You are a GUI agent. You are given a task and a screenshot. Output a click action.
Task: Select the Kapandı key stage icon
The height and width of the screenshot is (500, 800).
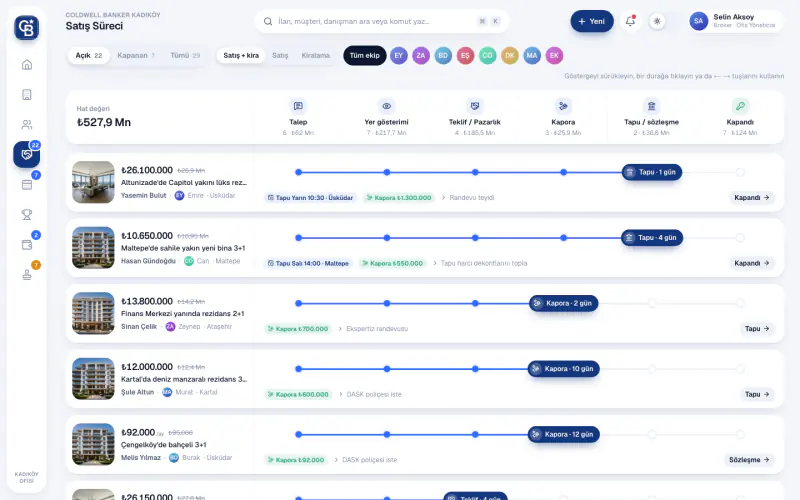pos(740,106)
